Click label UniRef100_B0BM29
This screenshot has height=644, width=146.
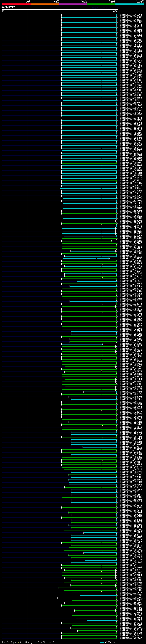[x=131, y=630]
